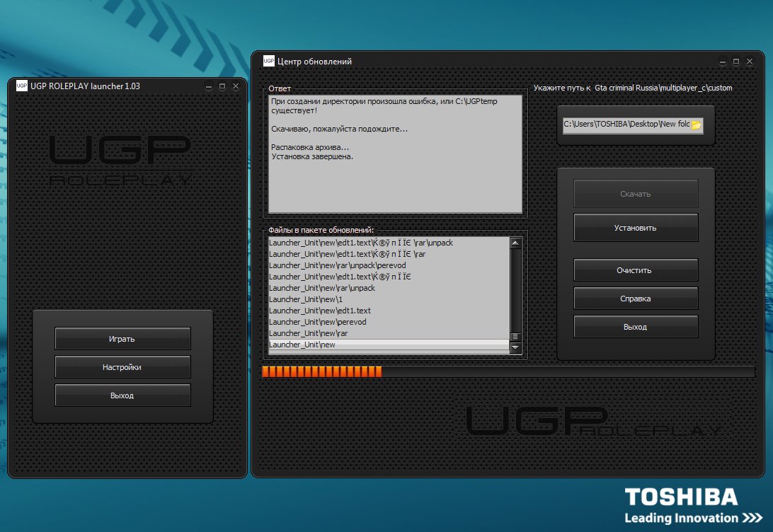Click Выход button in the launcher window
This screenshot has height=532, width=773.
click(122, 395)
